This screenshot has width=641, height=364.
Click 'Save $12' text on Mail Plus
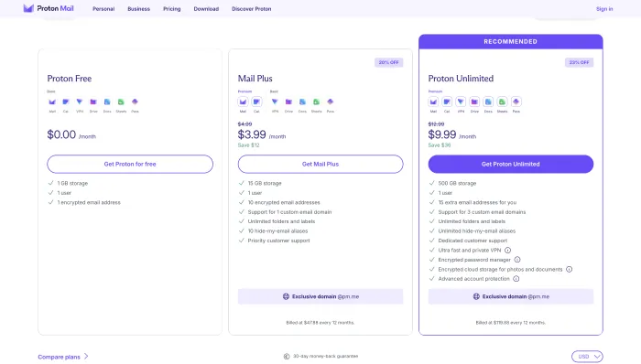pos(248,145)
